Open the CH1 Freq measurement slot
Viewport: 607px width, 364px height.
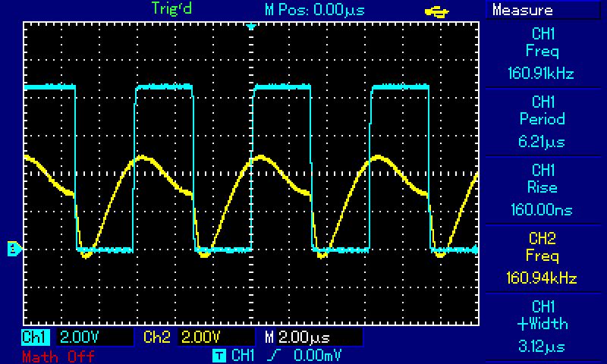(542, 53)
